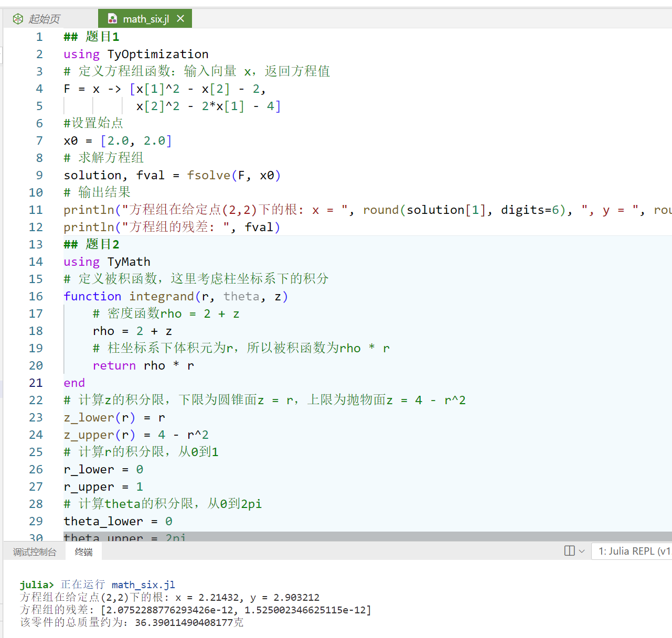Click the 'r_lower = 0' line

103,469
